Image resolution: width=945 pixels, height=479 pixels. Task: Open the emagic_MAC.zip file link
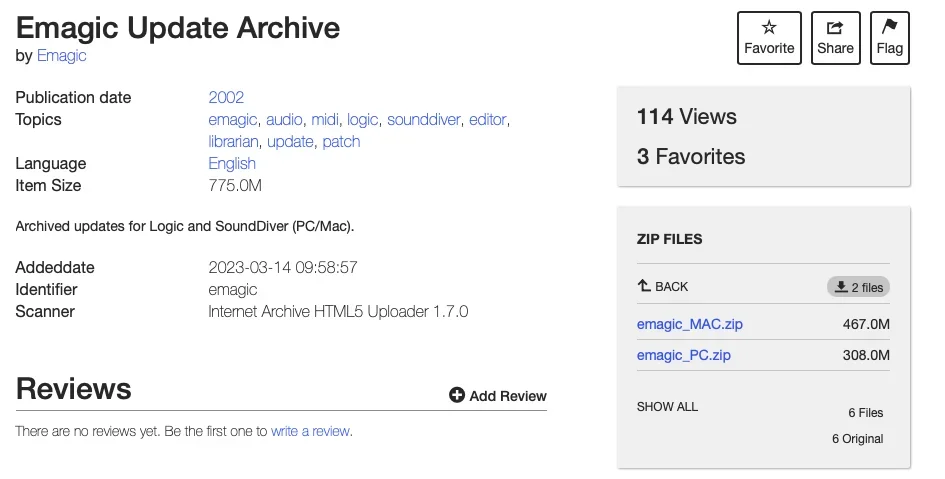[x=690, y=324]
